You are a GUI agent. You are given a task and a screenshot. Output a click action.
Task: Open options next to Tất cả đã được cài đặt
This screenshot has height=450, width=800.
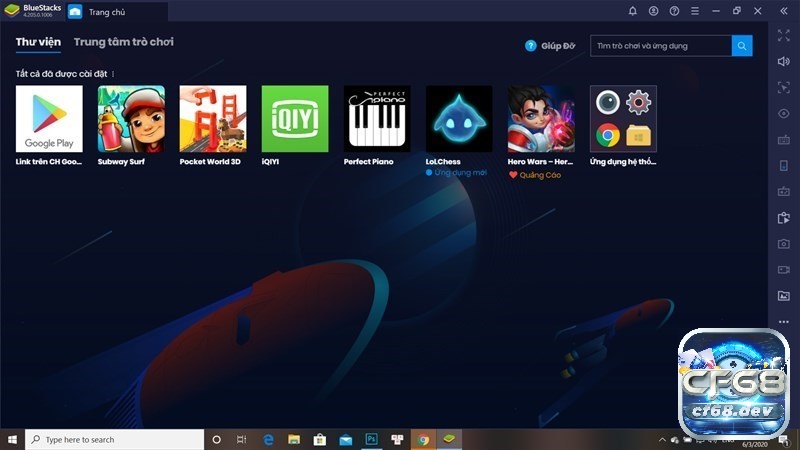[x=113, y=74]
